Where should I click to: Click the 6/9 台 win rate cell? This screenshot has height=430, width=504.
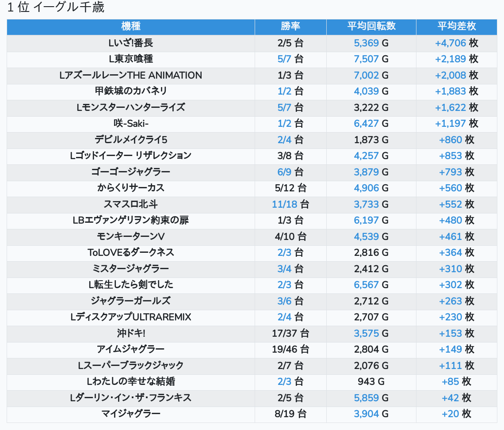tap(290, 172)
